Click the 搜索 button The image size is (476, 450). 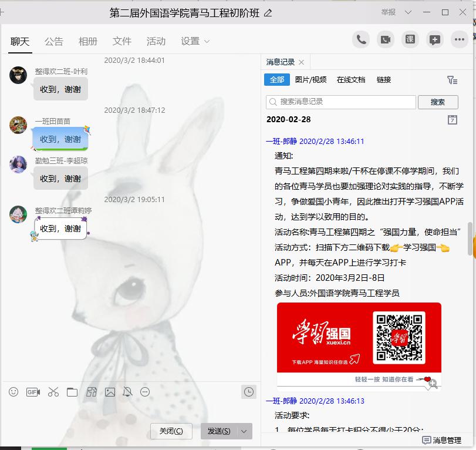tap(438, 102)
